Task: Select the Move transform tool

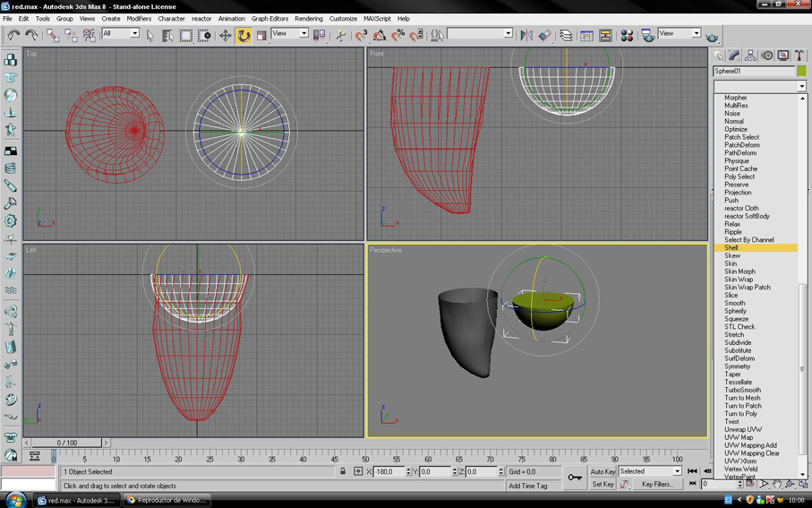Action: pyautogui.click(x=225, y=36)
